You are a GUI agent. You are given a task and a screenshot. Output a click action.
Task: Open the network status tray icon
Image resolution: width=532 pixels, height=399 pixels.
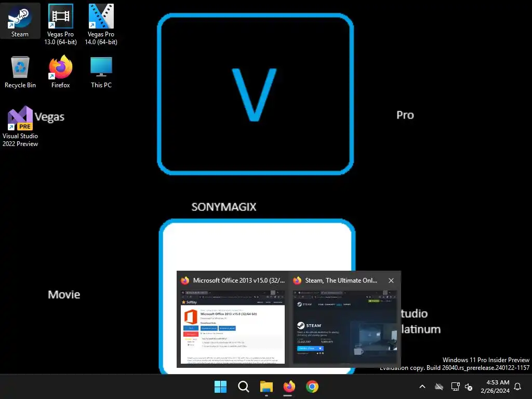tap(455, 387)
